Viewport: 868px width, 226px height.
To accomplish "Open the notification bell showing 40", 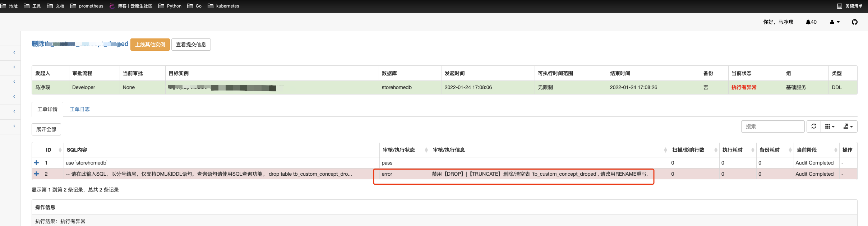I will [x=811, y=22].
